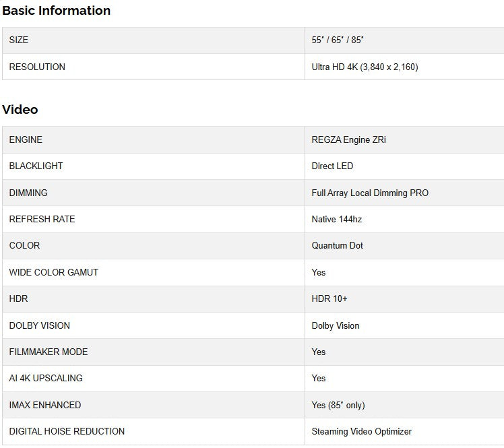Click the Yes (85" only) value
This screenshot has width=504, height=448.
point(338,405)
